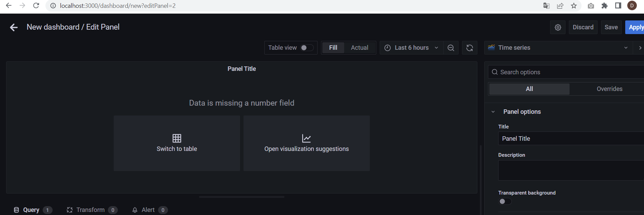Viewport: 644px width, 215px height.
Task: Bookmark this page with the star icon
Action: click(x=574, y=6)
